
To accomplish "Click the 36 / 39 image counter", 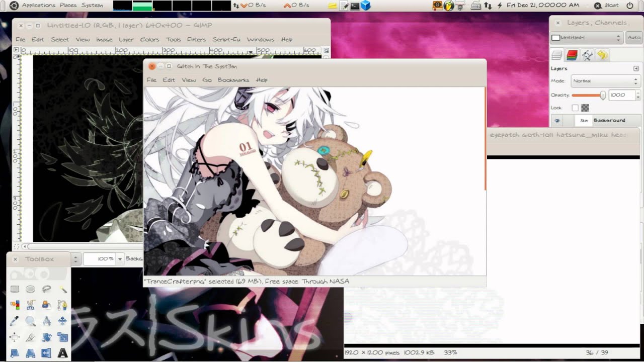I will click(597, 353).
